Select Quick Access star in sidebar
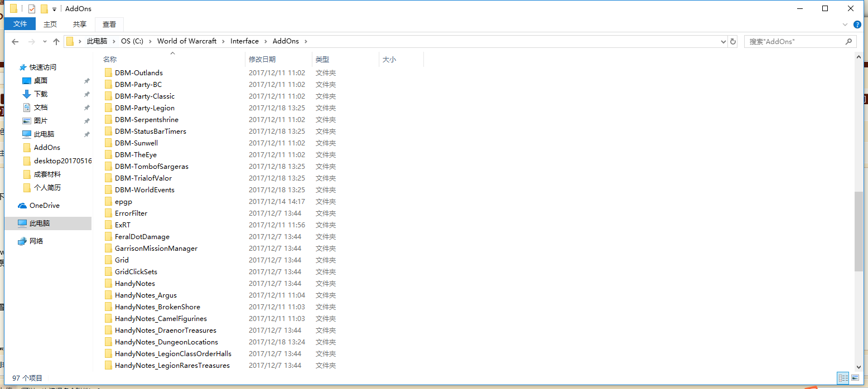 23,67
